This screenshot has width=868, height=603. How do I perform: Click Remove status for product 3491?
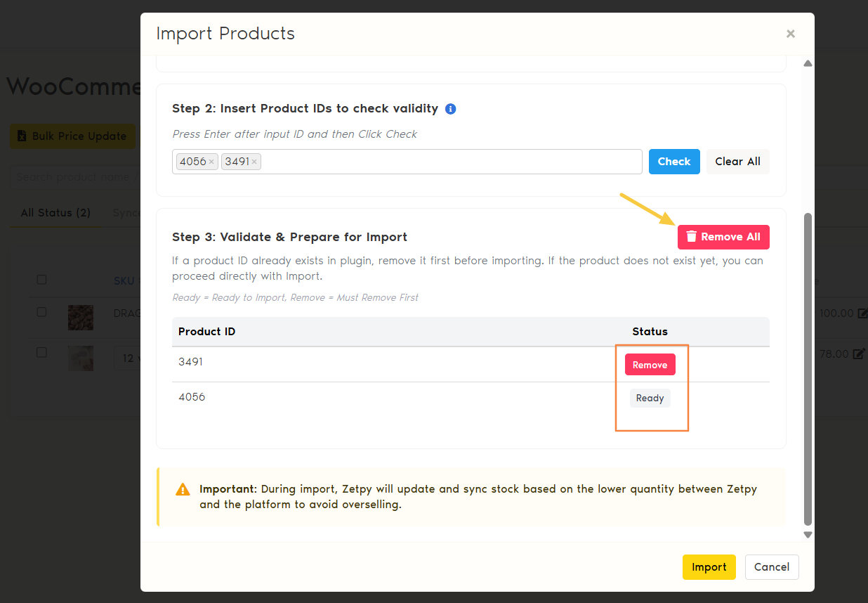tap(650, 365)
